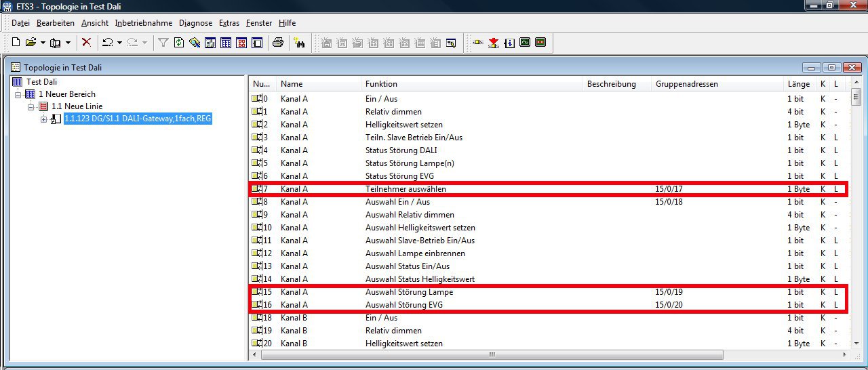Viewport: 868px width, 370px height.
Task: Collapse the 1.1 Neue Linie node
Action: click(x=31, y=107)
